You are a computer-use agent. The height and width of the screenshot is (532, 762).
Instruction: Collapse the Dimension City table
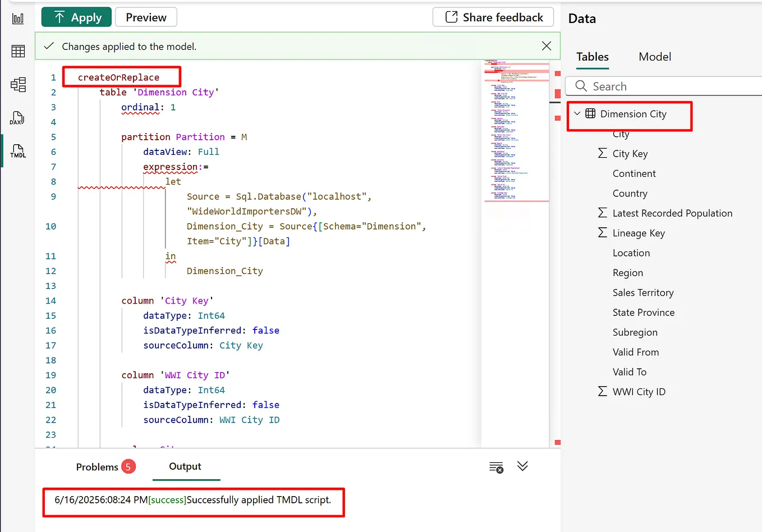[577, 113]
